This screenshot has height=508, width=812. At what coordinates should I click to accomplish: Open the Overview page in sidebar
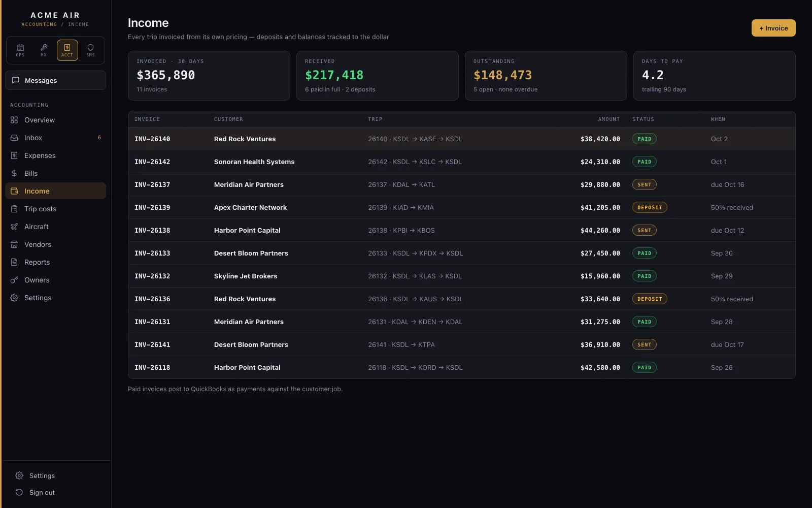(55, 120)
